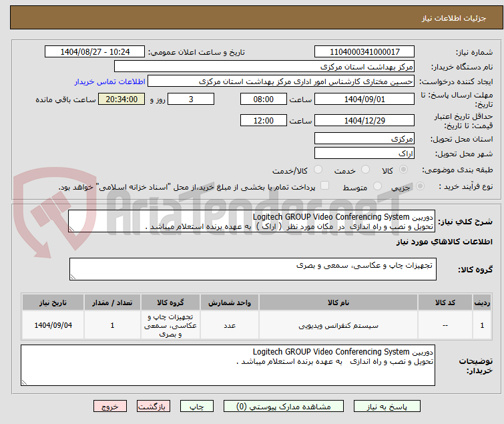Select the کالا/خدمت radio button
Screen dimensions: 504x424
point(318,170)
